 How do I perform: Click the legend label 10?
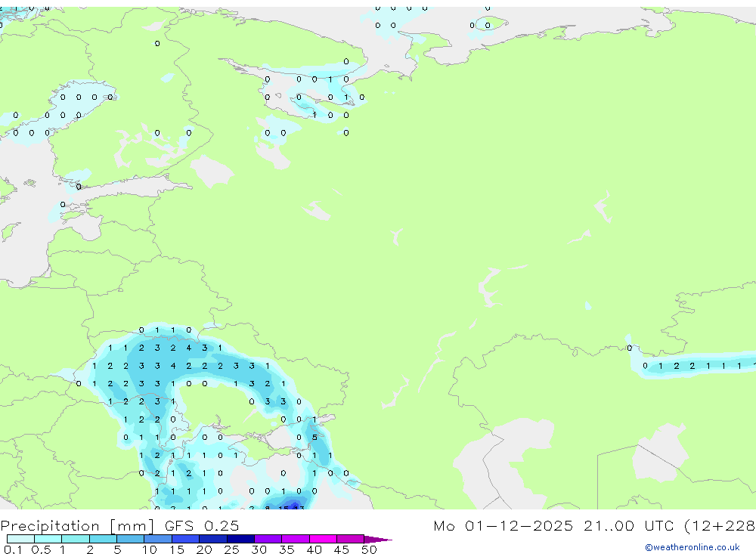pos(149,549)
